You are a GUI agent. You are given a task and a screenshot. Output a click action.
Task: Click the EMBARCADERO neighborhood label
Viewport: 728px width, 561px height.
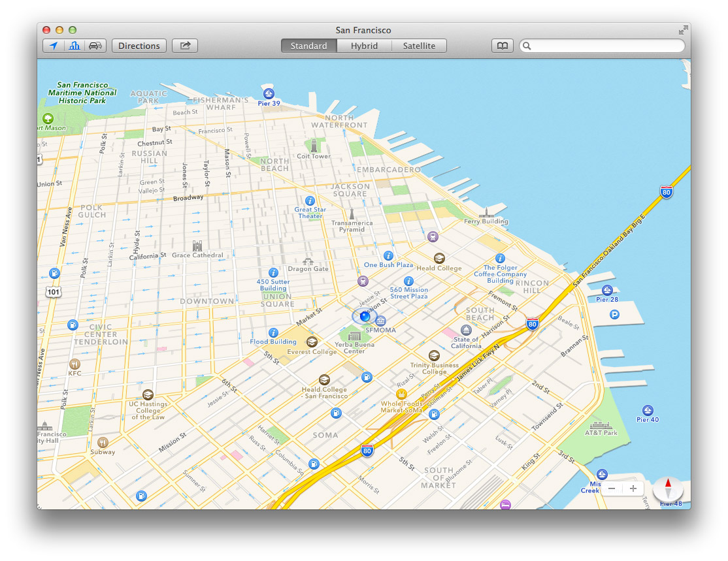(389, 170)
